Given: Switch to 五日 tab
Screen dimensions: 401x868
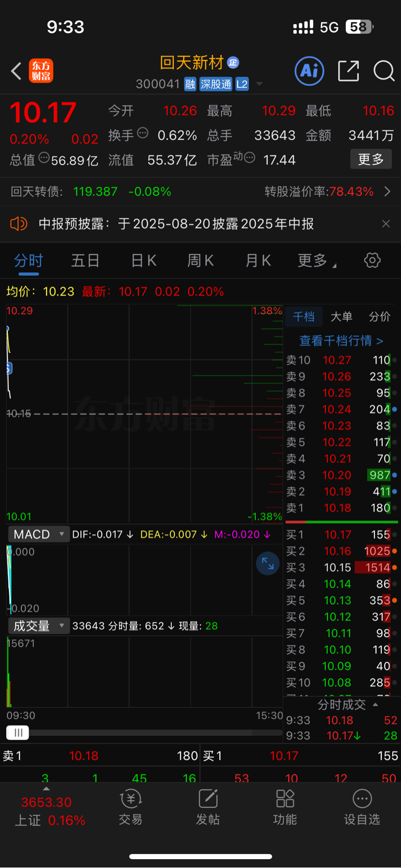Looking at the screenshot, I should coord(85,260).
